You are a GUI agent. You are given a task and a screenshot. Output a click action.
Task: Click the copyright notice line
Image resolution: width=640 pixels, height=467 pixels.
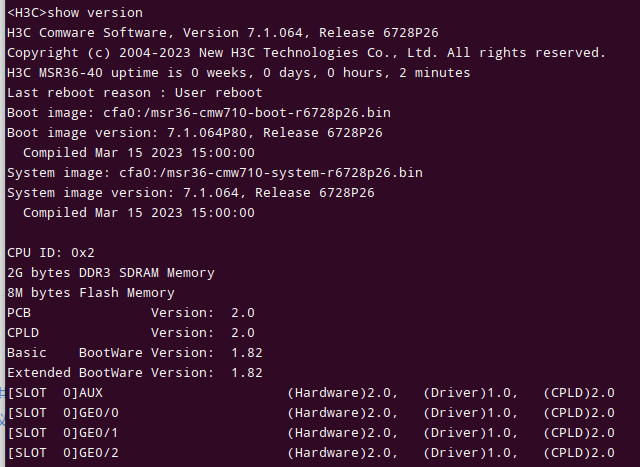306,52
